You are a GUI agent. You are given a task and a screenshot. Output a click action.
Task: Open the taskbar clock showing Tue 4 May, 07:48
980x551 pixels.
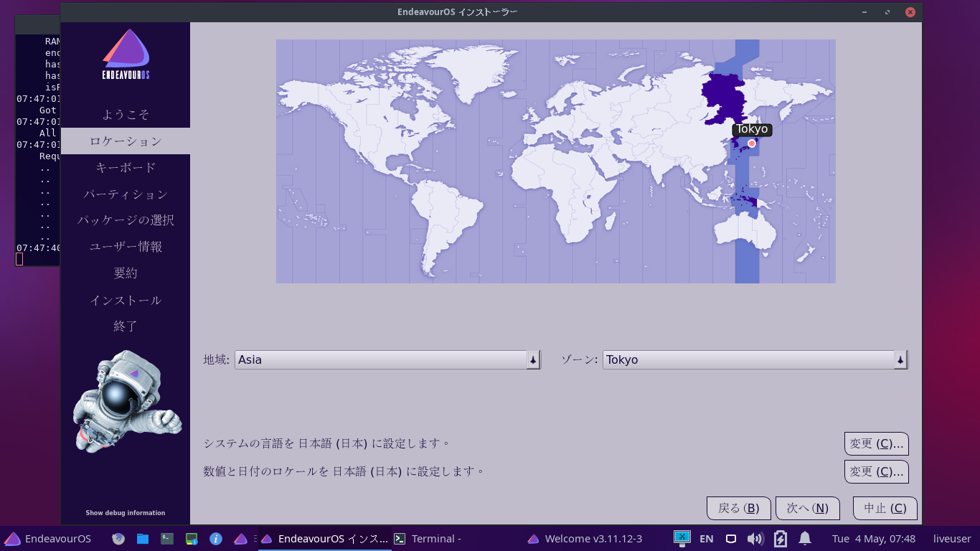tap(874, 539)
